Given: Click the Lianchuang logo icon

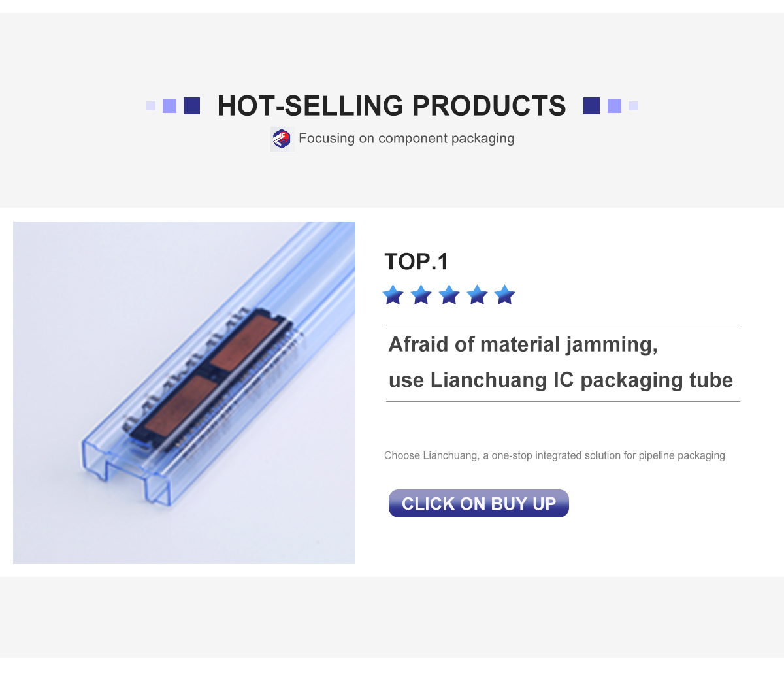Looking at the screenshot, I should [282, 139].
